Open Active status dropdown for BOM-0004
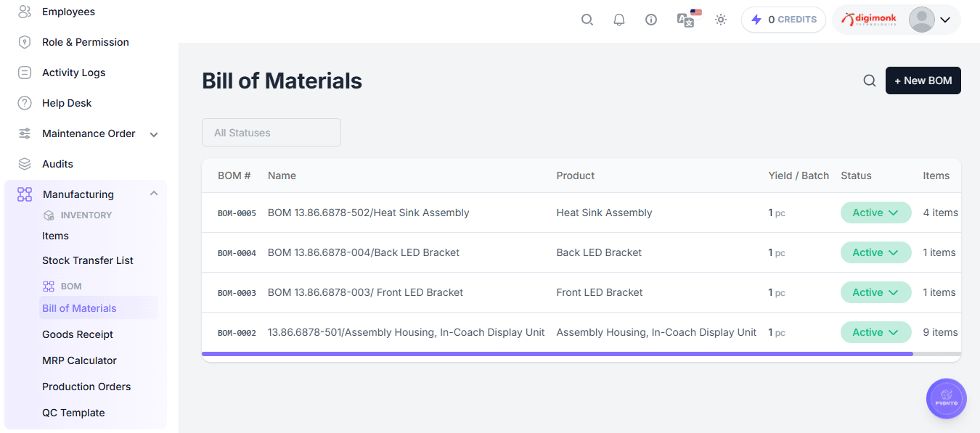 coord(876,252)
